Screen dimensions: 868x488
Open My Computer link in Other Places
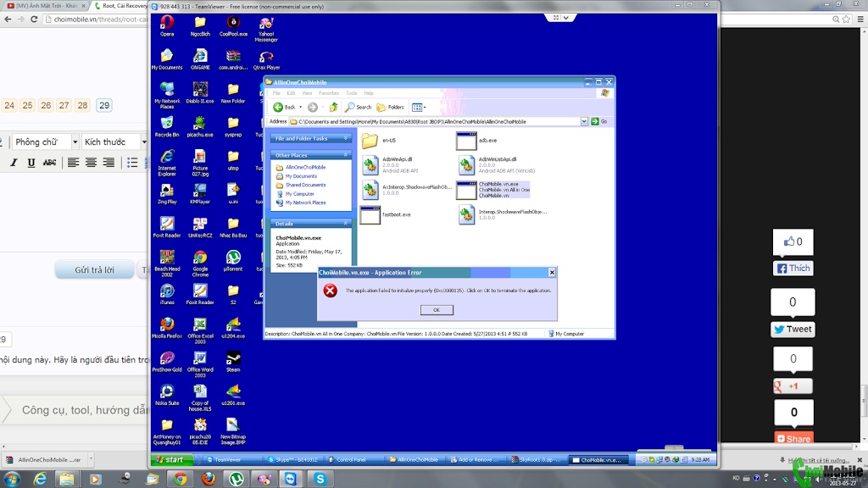coord(299,194)
